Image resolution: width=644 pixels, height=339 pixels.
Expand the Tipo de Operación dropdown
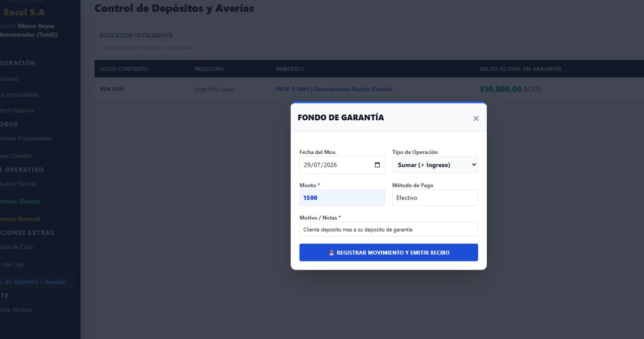[x=435, y=165]
